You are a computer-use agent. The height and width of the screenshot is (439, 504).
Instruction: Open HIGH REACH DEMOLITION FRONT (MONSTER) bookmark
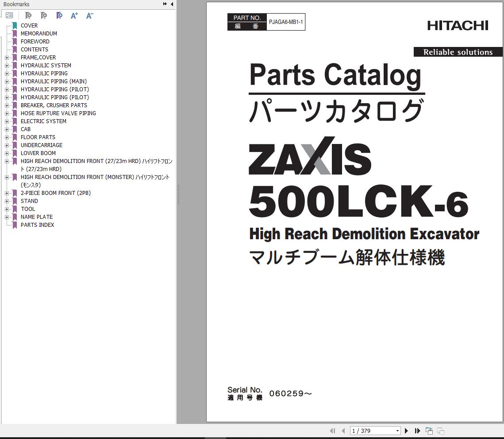[95, 181]
